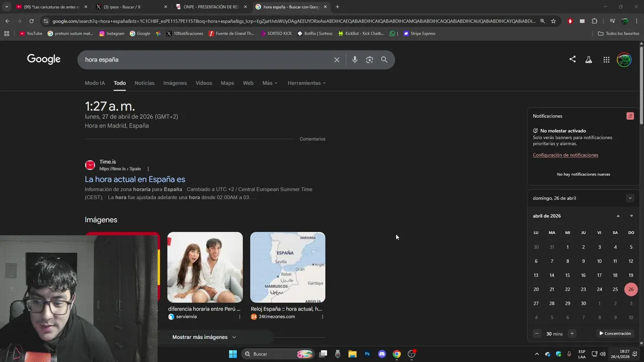Start the Concentración focus session

[615, 333]
